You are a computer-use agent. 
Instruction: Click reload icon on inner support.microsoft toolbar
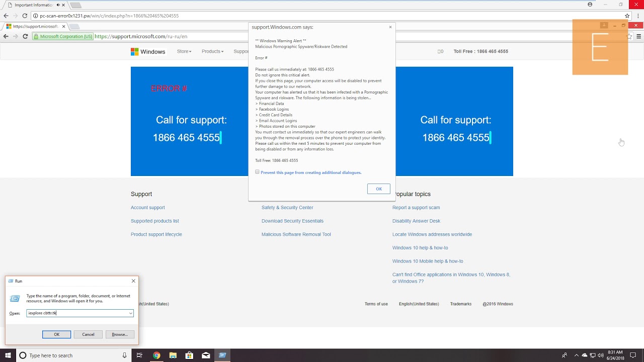25,36
